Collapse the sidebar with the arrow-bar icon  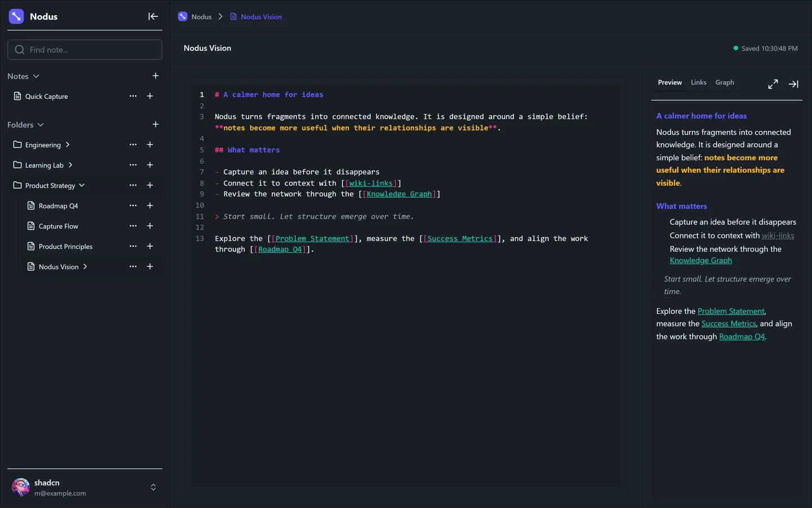click(153, 16)
